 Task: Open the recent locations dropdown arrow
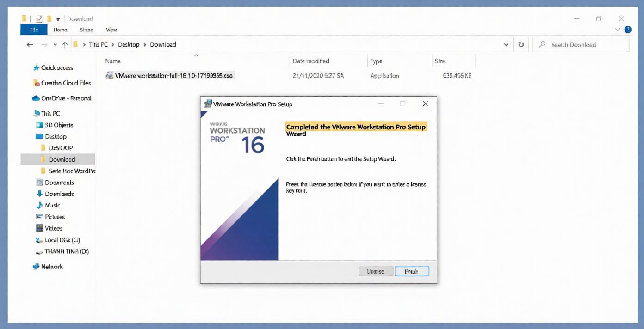(x=55, y=45)
